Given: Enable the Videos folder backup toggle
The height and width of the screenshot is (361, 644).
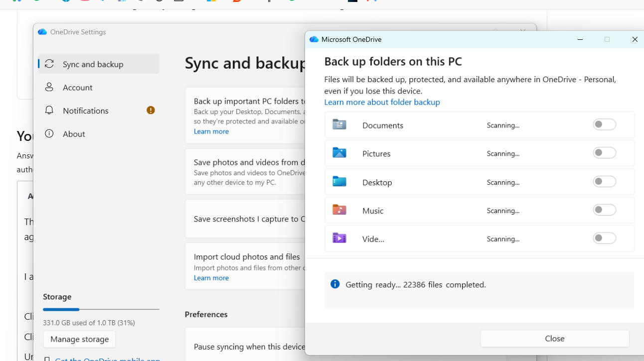Looking at the screenshot, I should [x=605, y=239].
